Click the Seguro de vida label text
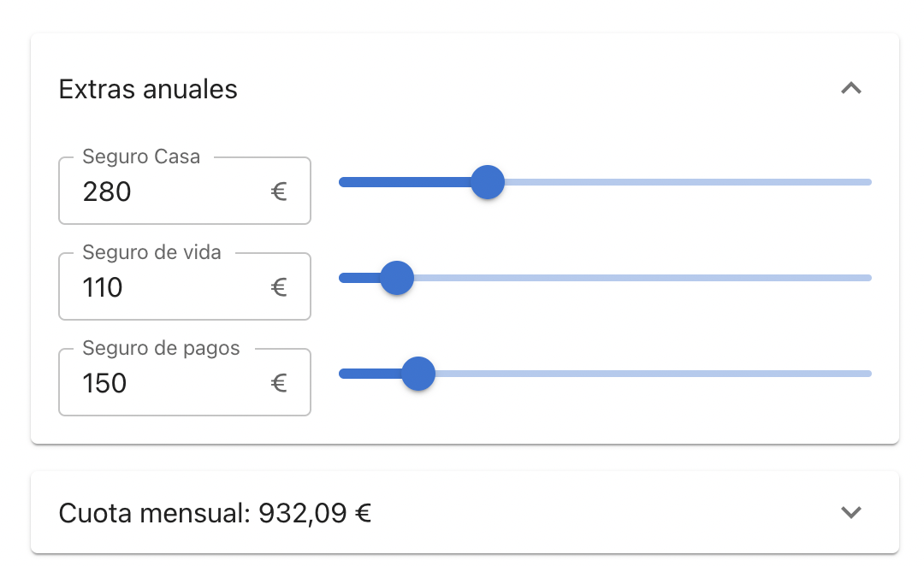Image resolution: width=924 pixels, height=566 pixels. 151,252
